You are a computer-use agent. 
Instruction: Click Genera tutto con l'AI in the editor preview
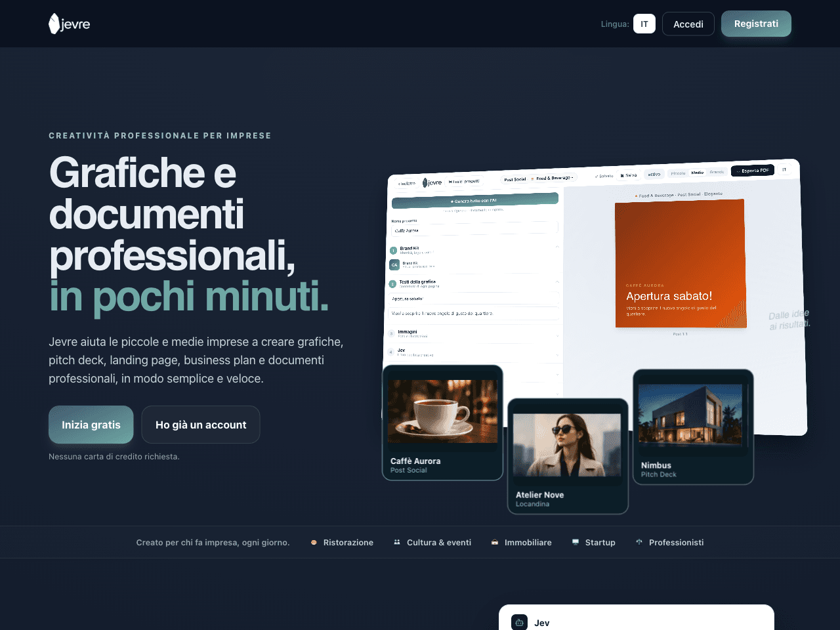(x=475, y=200)
